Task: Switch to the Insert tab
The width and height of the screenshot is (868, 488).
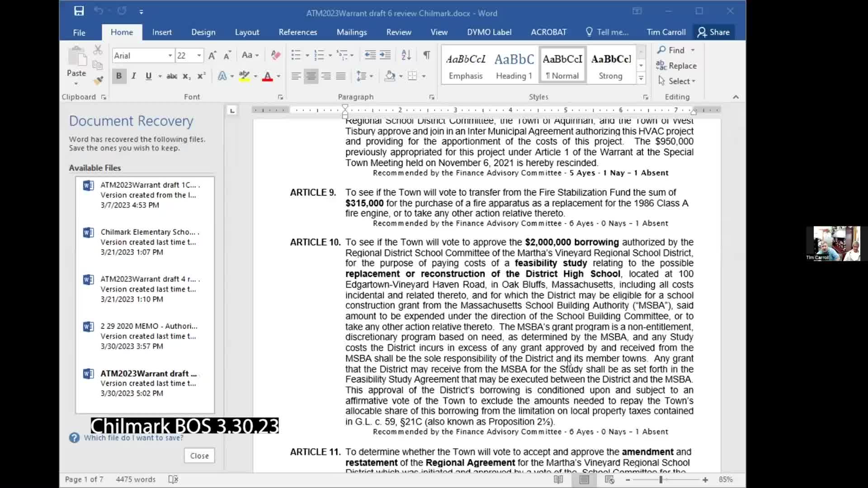Action: 162,32
